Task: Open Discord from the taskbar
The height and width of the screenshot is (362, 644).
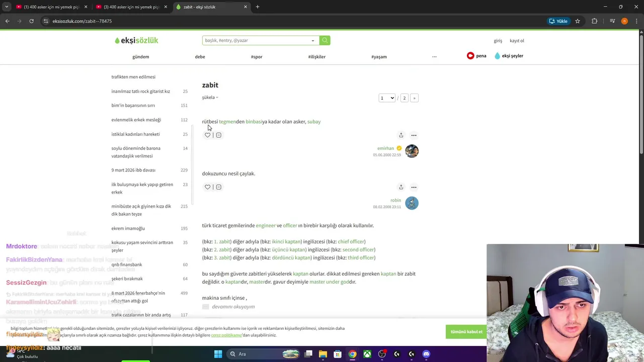Action: pyautogui.click(x=426, y=354)
